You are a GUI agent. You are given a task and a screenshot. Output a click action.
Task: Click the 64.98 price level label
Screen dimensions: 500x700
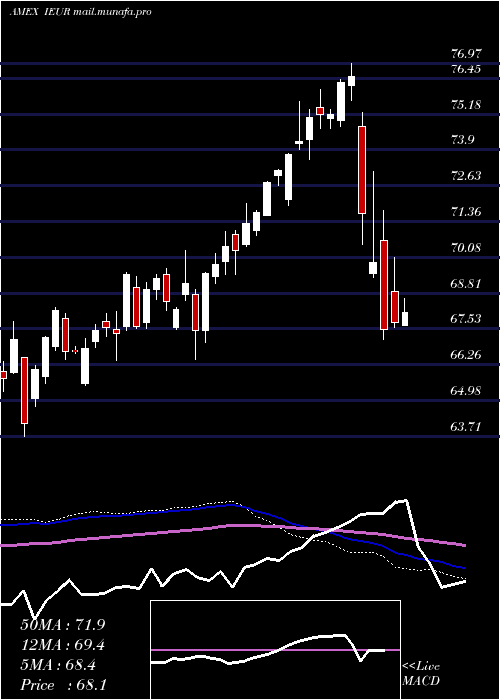pyautogui.click(x=466, y=391)
